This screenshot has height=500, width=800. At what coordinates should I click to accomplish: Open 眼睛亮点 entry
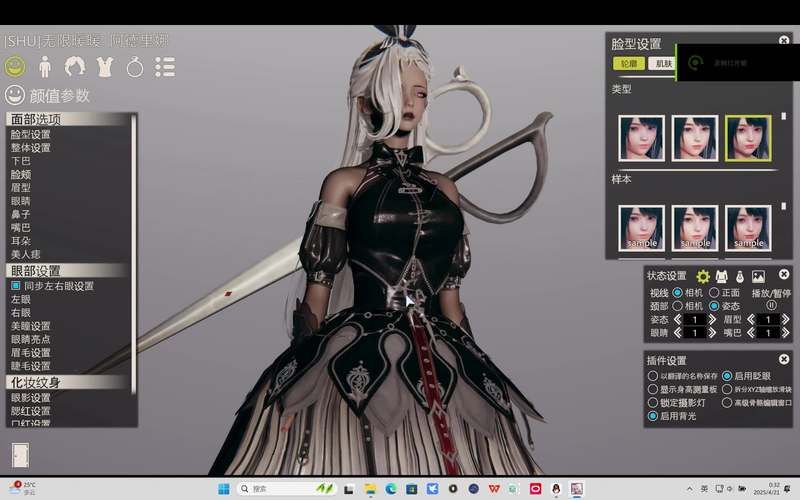(x=31, y=339)
